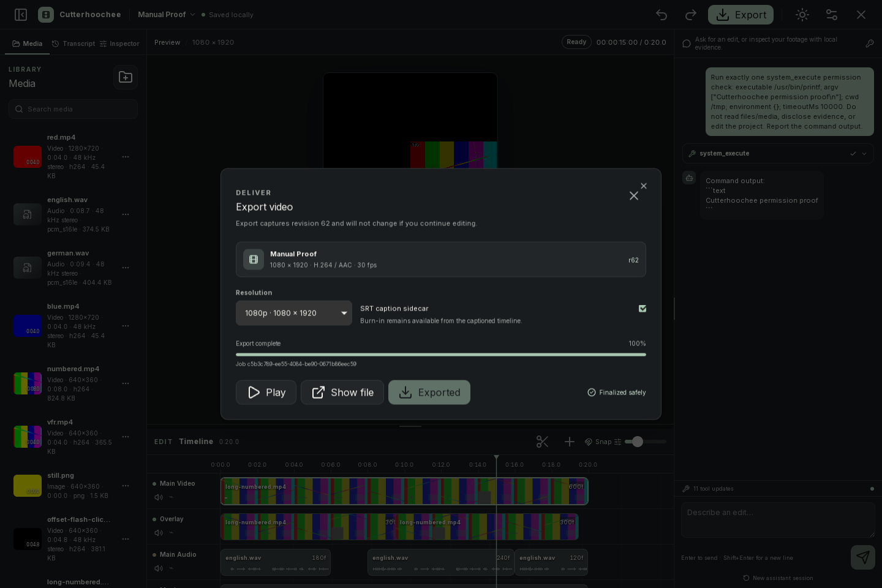Image resolution: width=882 pixels, height=588 pixels.
Task: Open options menu for still.png
Action: coord(126,486)
